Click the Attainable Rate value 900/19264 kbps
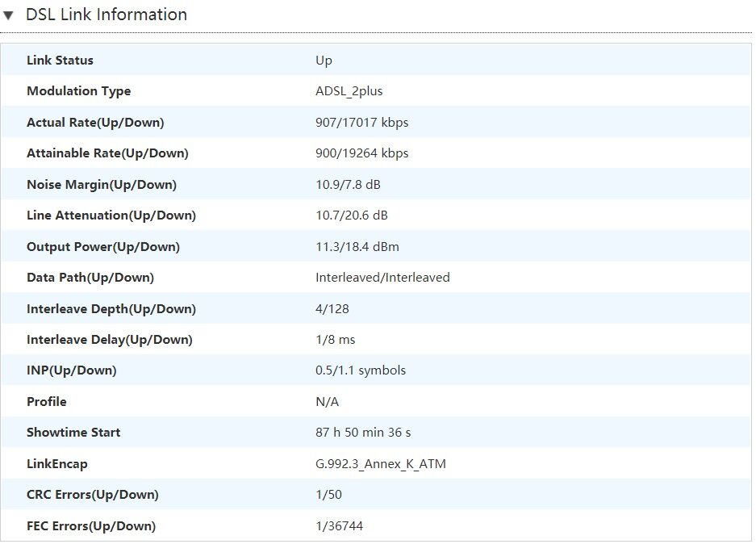Image resolution: width=756 pixels, height=544 pixels. coord(361,153)
